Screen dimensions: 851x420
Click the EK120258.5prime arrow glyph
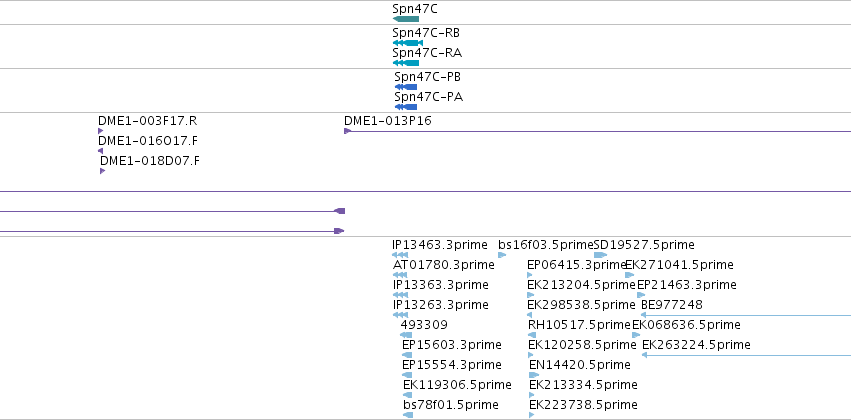531,355
